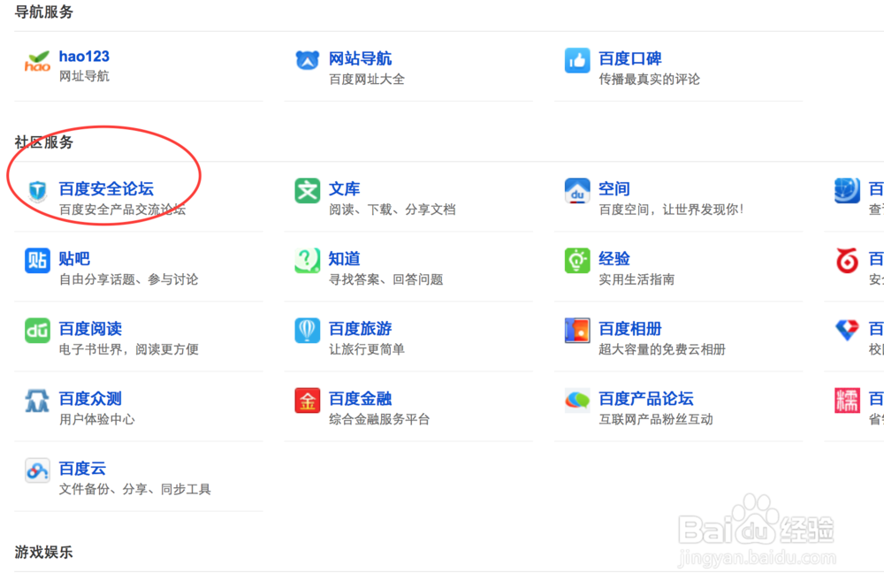Visit the 百度旅游 link
The width and height of the screenshot is (884, 588).
(x=360, y=329)
